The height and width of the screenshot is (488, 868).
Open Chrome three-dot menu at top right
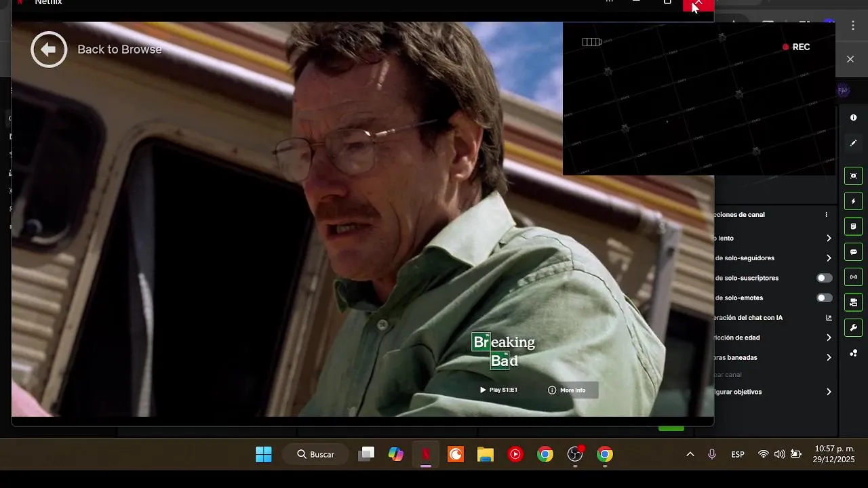(x=852, y=26)
